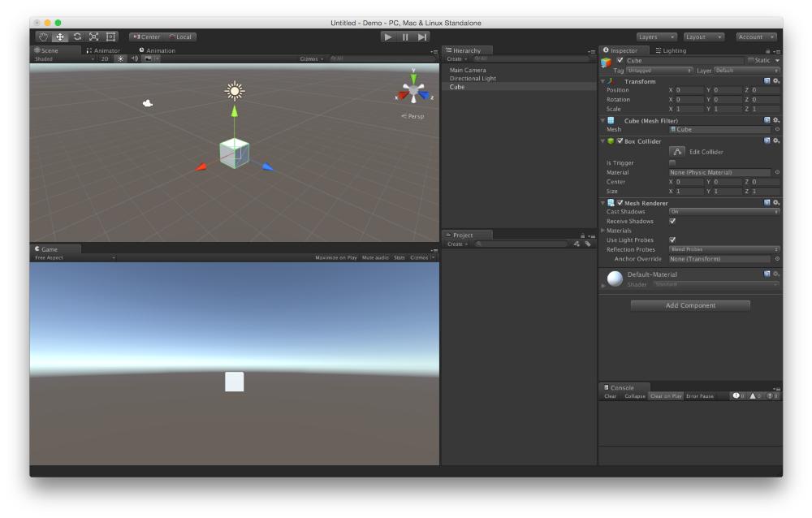
Task: Toggle scene lighting sun icon
Action: coord(121,58)
